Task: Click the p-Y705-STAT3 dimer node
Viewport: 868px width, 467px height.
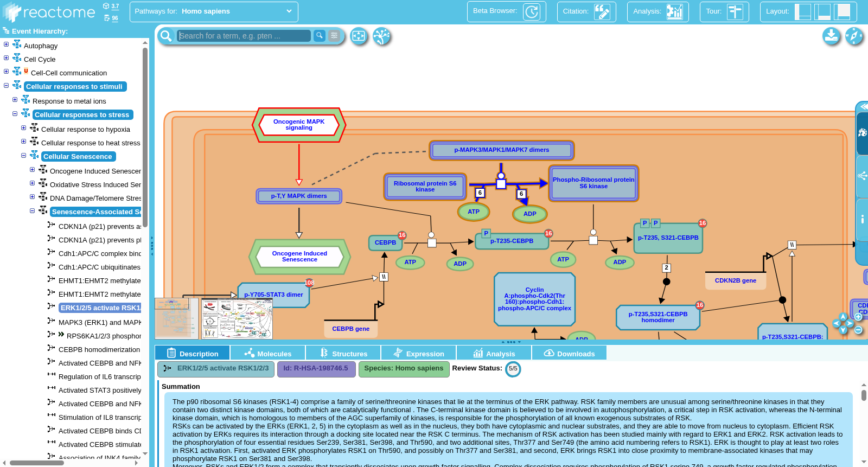Action: click(x=274, y=295)
